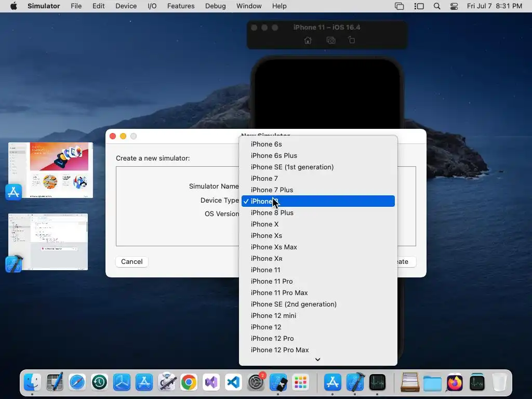The width and height of the screenshot is (532, 399).
Task: Open Spotlight search in menu bar
Action: click(437, 6)
